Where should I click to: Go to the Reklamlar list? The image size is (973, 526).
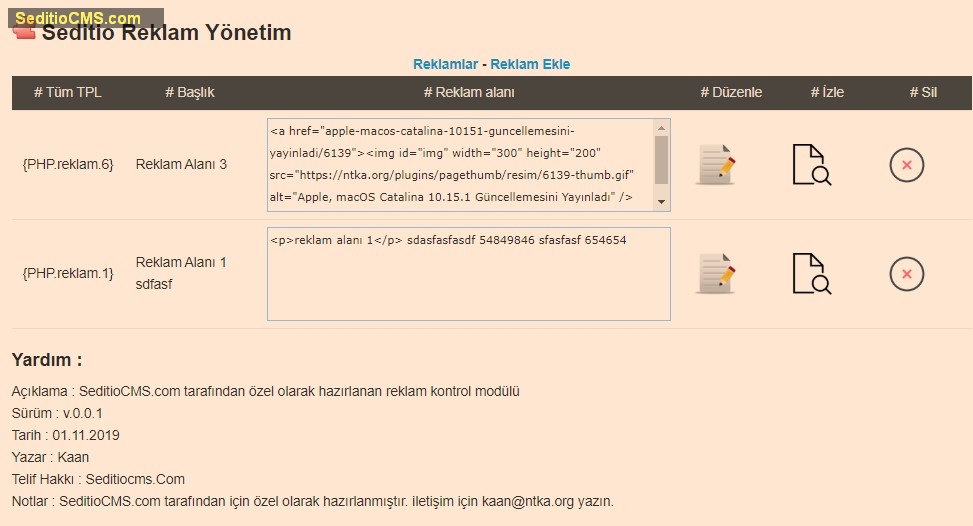click(x=445, y=64)
